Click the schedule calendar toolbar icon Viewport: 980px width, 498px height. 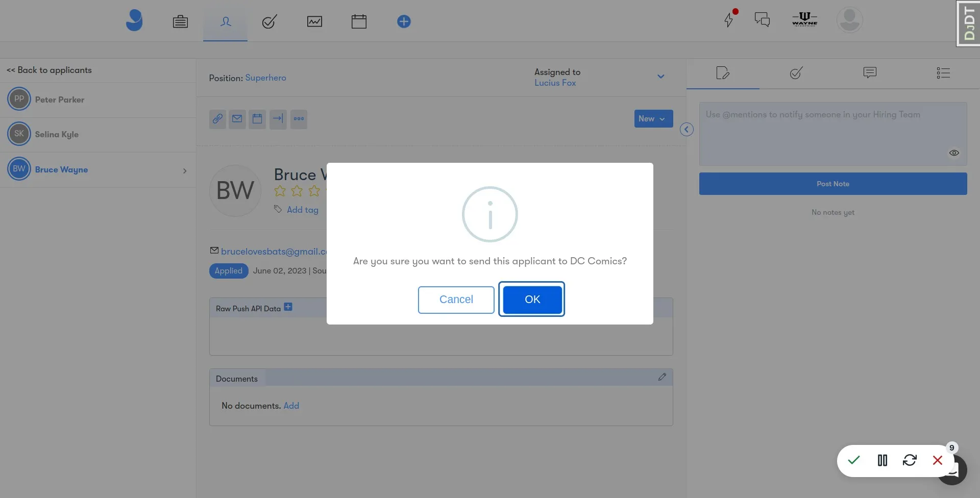click(257, 119)
